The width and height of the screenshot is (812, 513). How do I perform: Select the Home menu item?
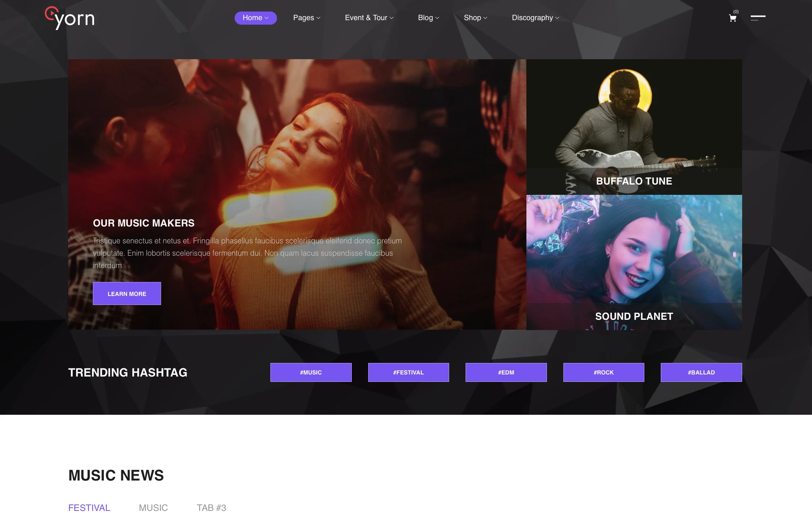click(x=256, y=18)
